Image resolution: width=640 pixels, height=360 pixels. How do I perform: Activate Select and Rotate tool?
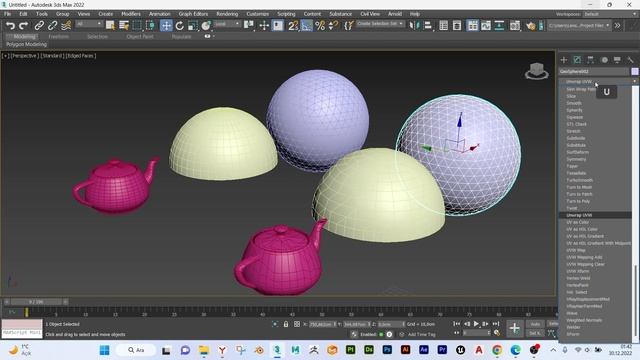pyautogui.click(x=180, y=26)
